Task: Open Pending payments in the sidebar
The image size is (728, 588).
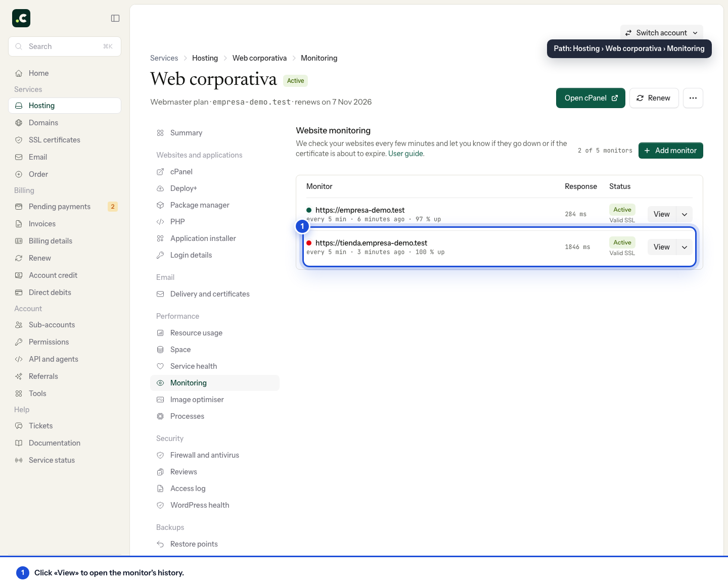Action: pyautogui.click(x=65, y=207)
